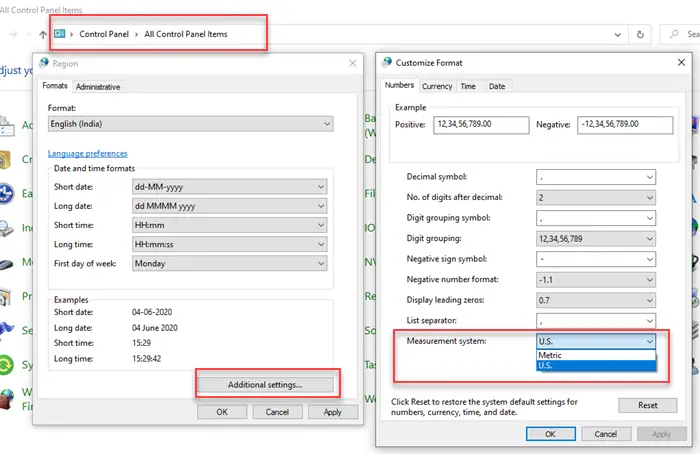Switch to Formats tab in Region
The image size is (700, 454).
pos(55,86)
